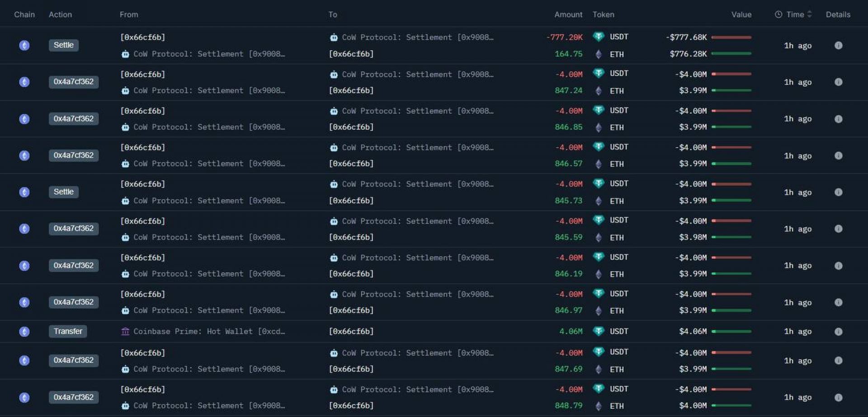
Task: Click the 0x4a7cf362 badge in the 847.24 ETH row
Action: click(x=73, y=82)
